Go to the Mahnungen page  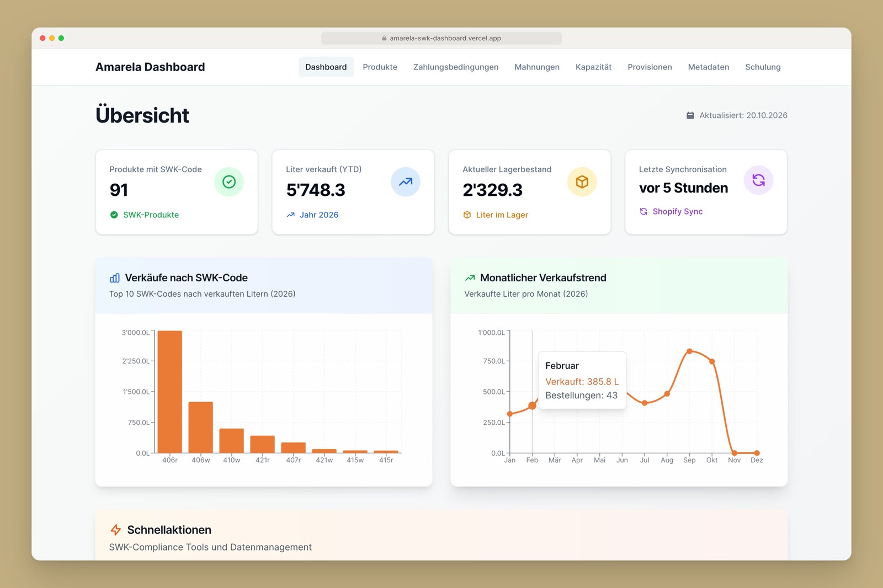[537, 67]
